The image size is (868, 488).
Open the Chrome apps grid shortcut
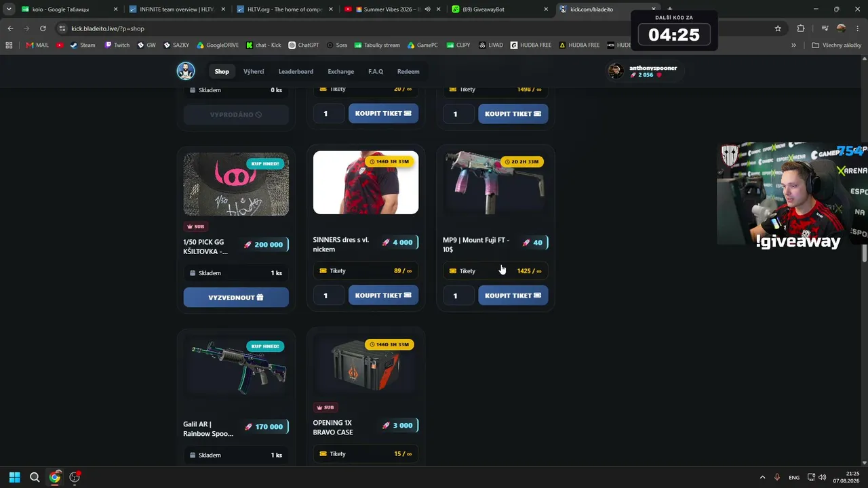[x=9, y=45]
